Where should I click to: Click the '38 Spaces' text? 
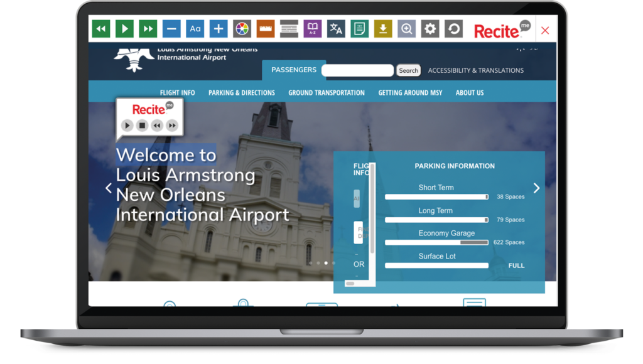(511, 197)
